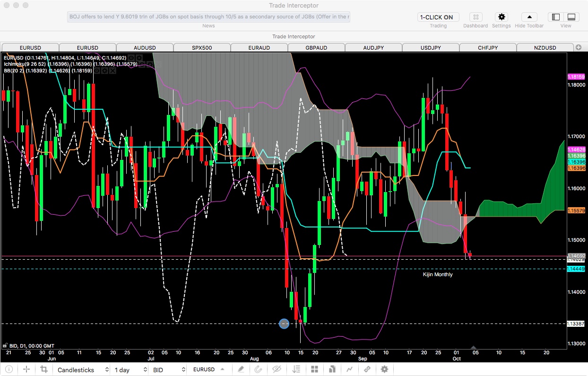588x376 pixels.
Task: Switch to the SPX500 tab
Action: [x=202, y=48]
